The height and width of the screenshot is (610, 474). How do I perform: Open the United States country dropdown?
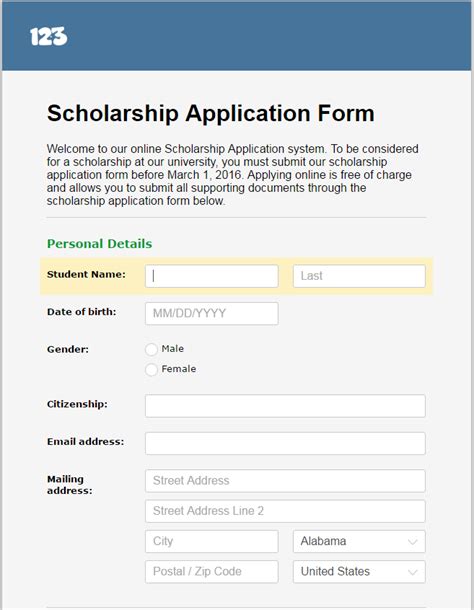[x=359, y=571]
